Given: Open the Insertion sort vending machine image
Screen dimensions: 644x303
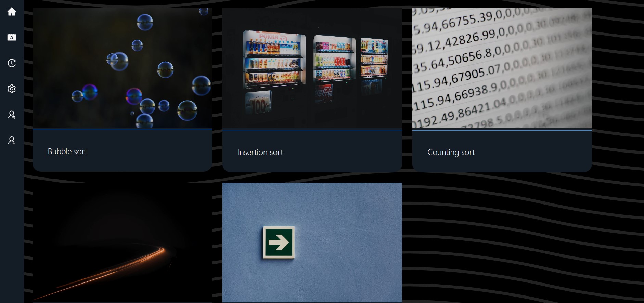Looking at the screenshot, I should pyautogui.click(x=312, y=68).
